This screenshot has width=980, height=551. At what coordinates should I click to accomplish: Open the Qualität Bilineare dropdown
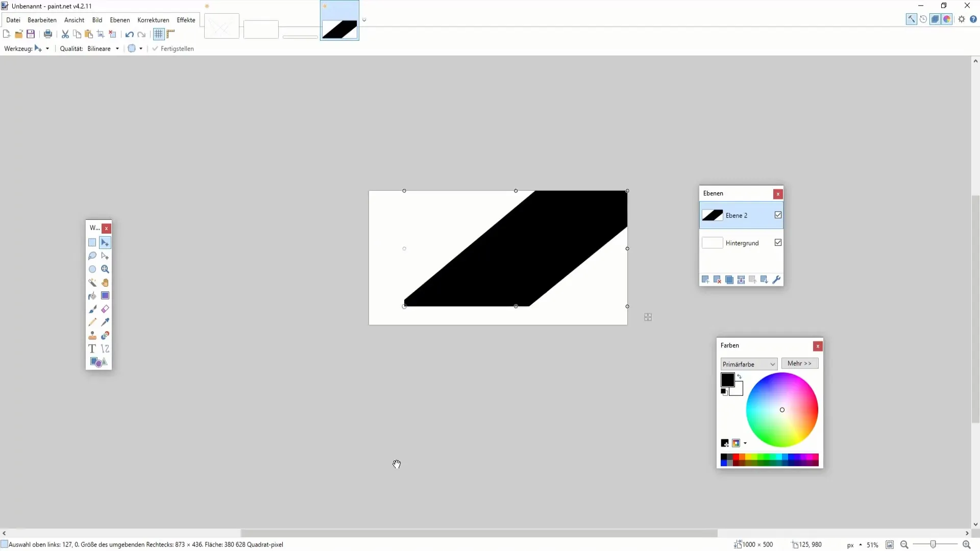click(103, 48)
